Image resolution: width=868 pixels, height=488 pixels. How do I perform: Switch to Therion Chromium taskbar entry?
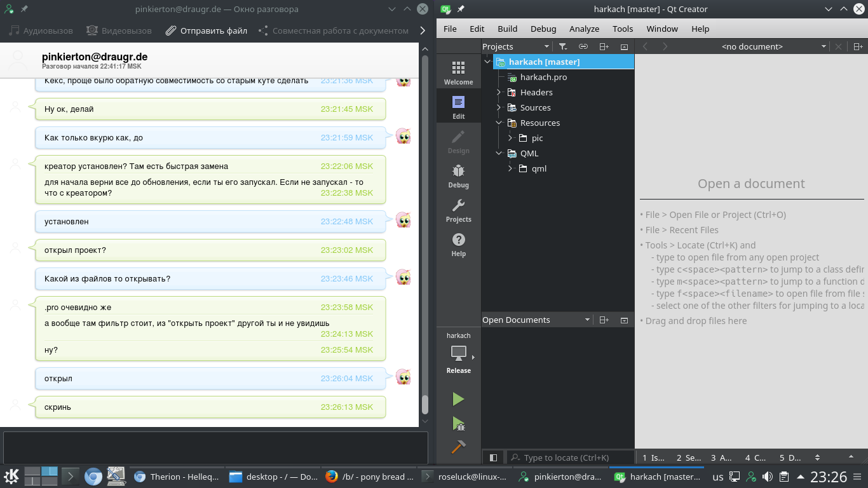[176, 477]
